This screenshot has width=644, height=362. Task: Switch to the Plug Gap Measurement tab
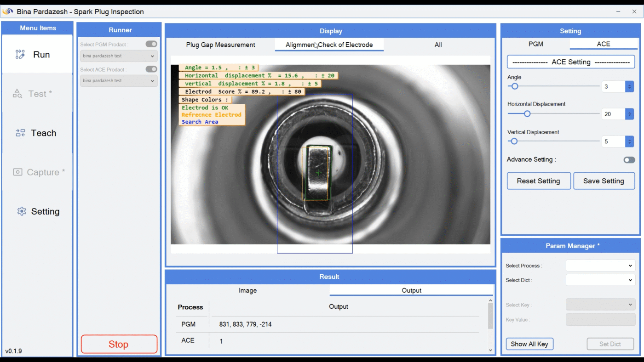point(220,45)
